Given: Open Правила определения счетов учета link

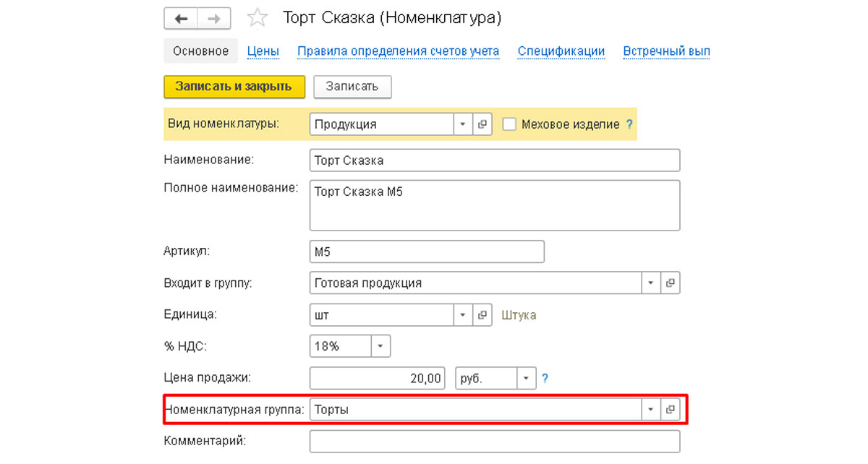Looking at the screenshot, I should pyautogui.click(x=398, y=51).
